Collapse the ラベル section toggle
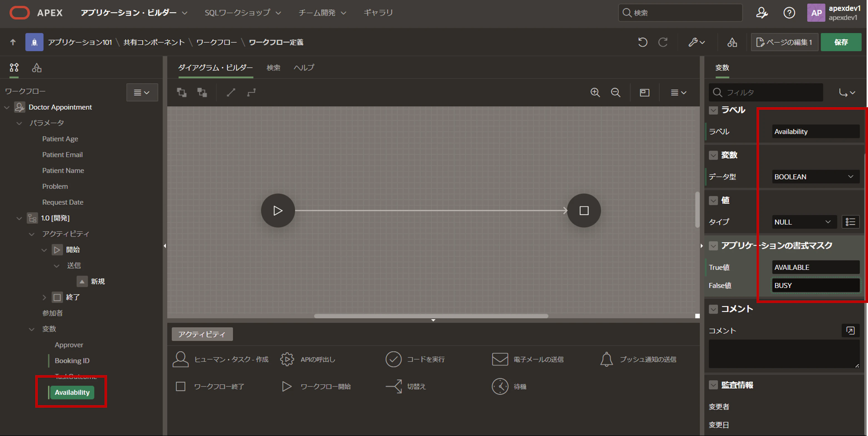868x436 pixels. [713, 110]
